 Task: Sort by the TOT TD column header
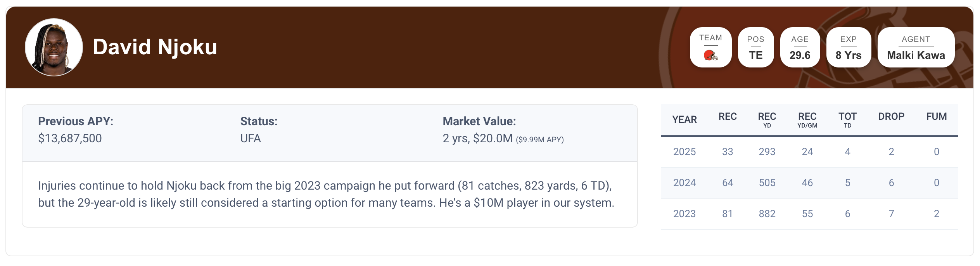[x=847, y=120]
